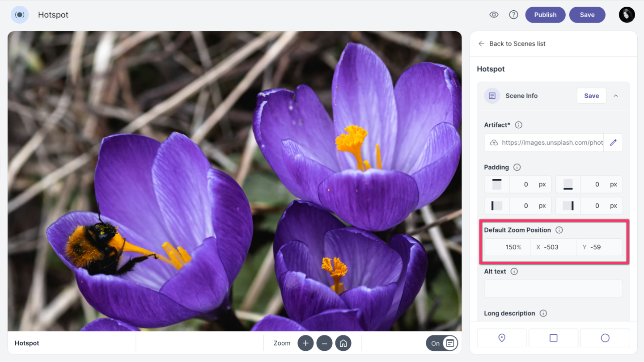Open help via question mark icon
The height and width of the screenshot is (362, 644).
pyautogui.click(x=513, y=15)
